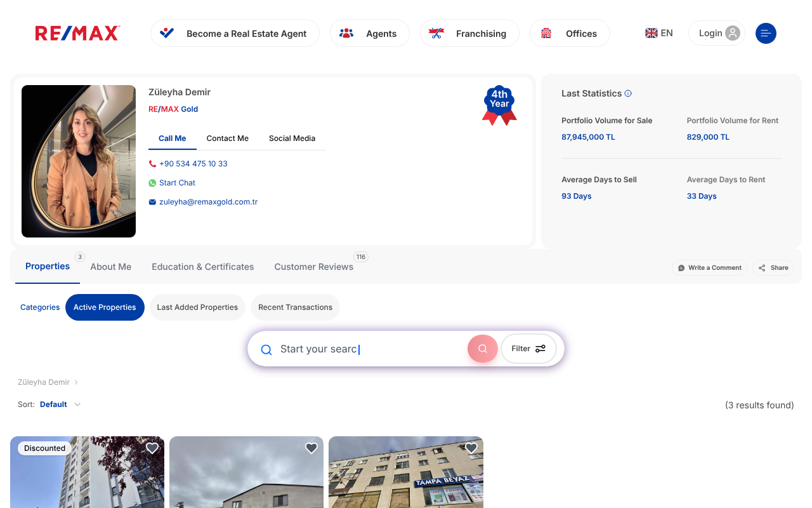Click Züleyha Demir's profile photo
This screenshot has height=508, width=812.
tap(79, 161)
